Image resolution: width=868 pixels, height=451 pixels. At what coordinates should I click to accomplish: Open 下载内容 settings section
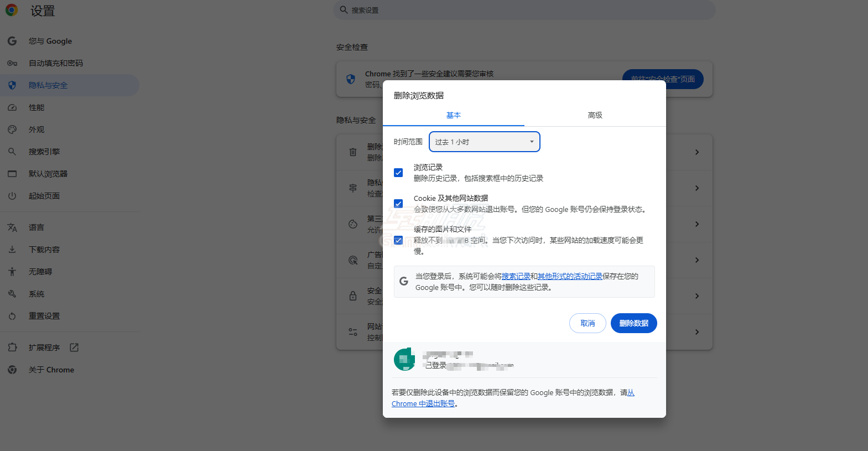70,250
